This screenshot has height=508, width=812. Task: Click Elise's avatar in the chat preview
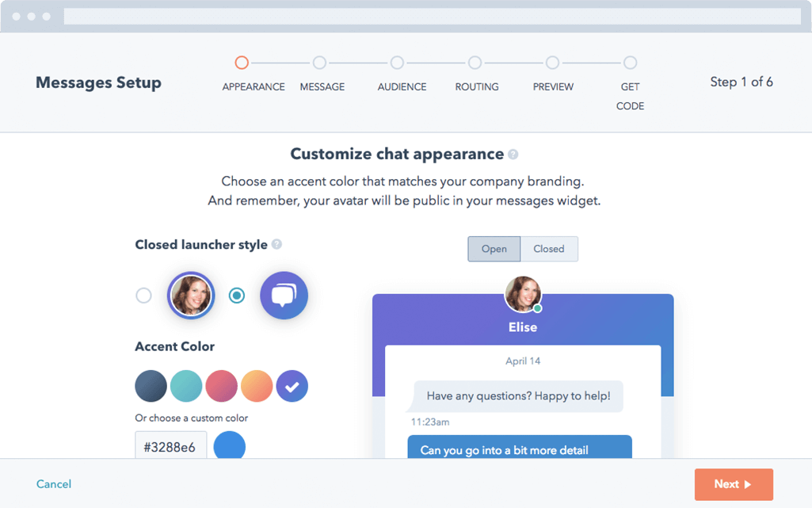pos(523,293)
